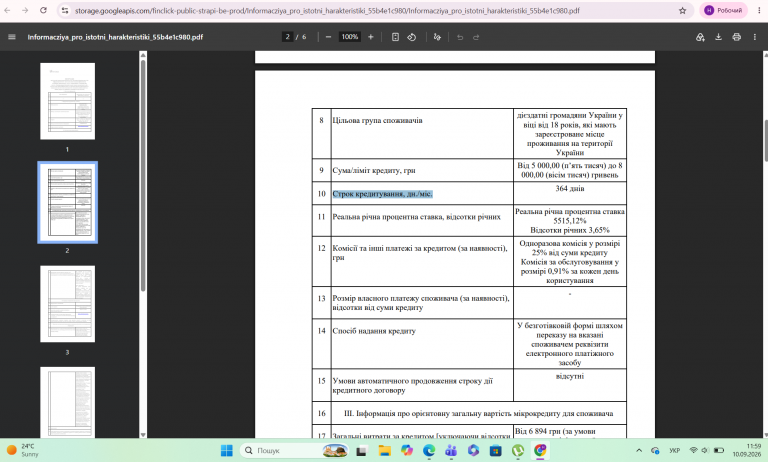Click the undo arrow in PDF toolbar
The image size is (768, 462).
point(460,37)
